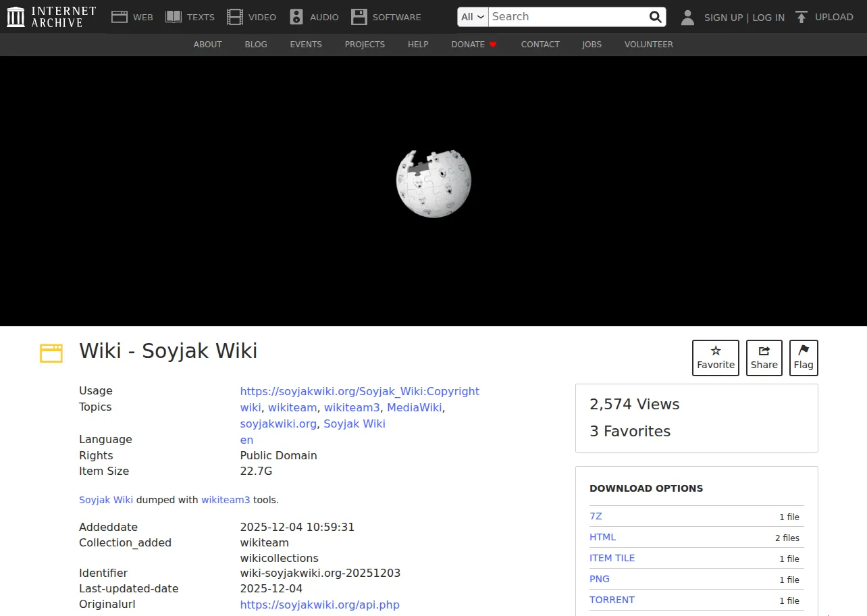Download the 7Z file option
867x616 pixels.
[596, 516]
